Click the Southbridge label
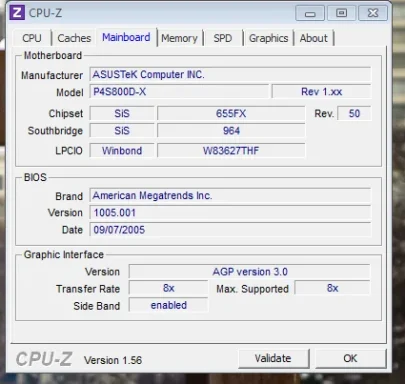The height and width of the screenshot is (384, 405). pyautogui.click(x=55, y=131)
